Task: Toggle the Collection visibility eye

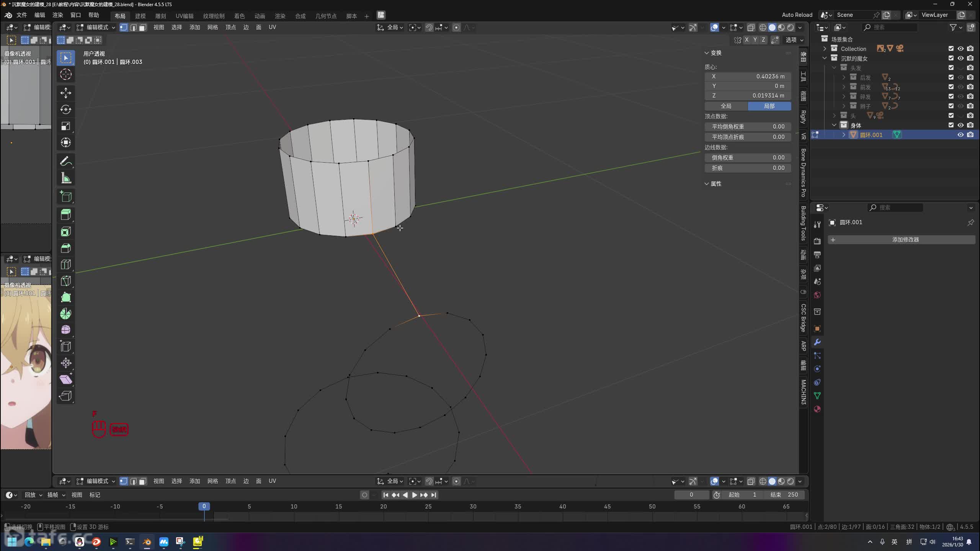Action: coord(960,49)
